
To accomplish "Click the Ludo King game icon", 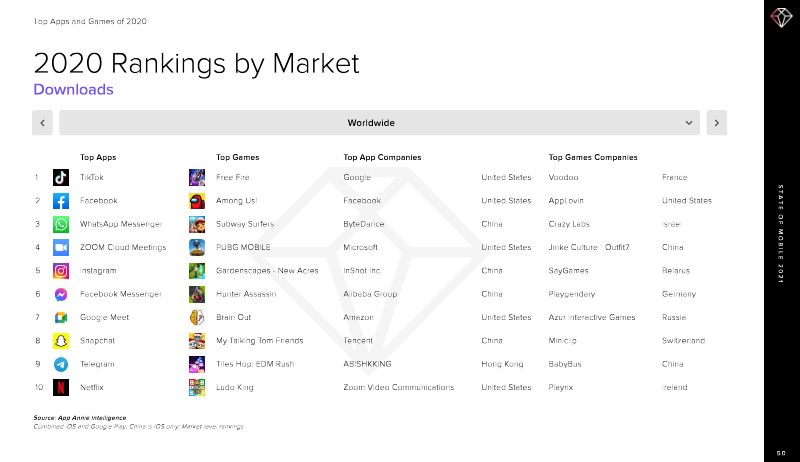I will coord(197,387).
